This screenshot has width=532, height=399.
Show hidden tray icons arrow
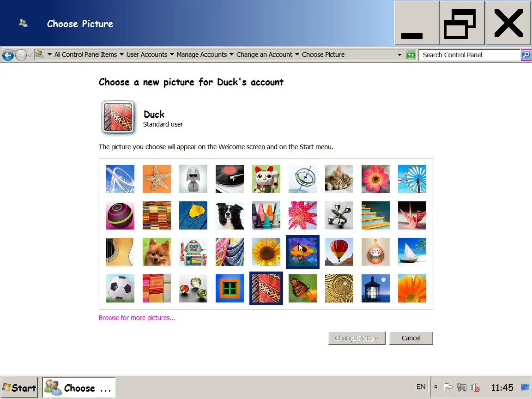(435, 387)
